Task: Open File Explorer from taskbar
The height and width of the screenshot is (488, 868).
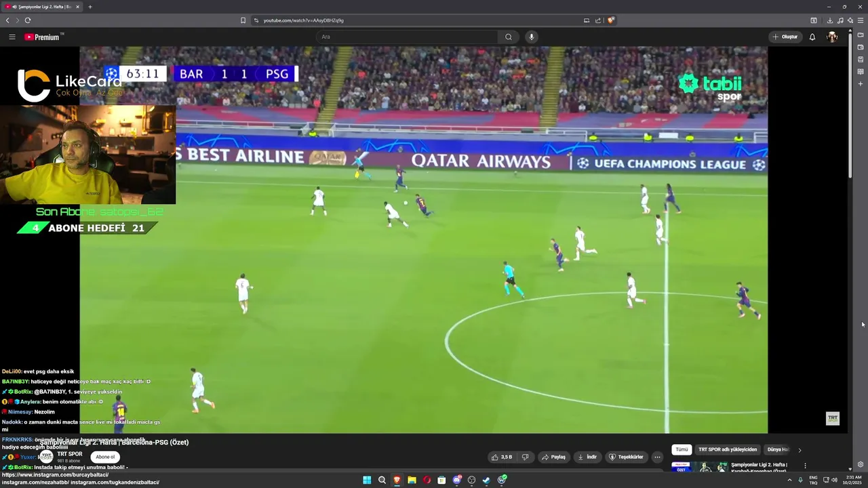Action: coord(412,480)
